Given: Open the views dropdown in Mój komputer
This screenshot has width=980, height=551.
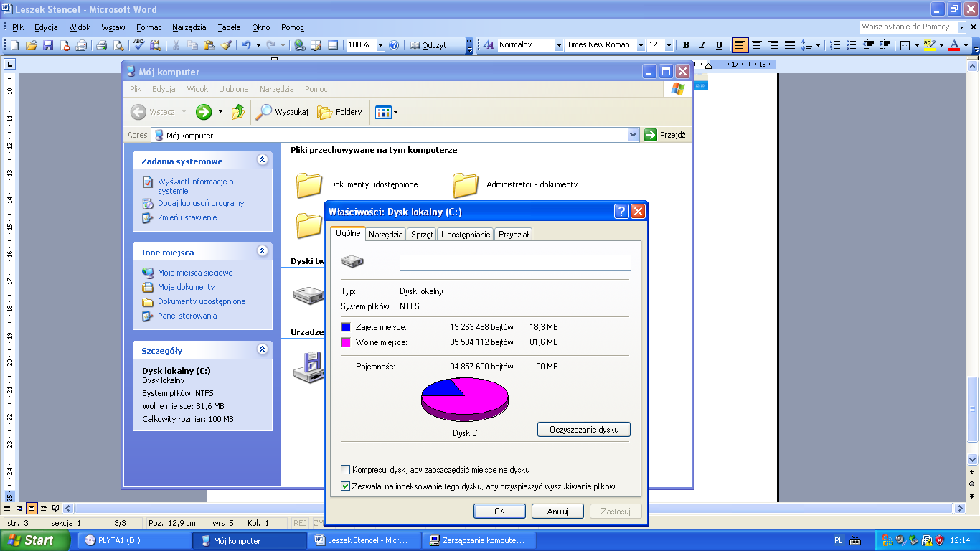Looking at the screenshot, I should coord(395,112).
